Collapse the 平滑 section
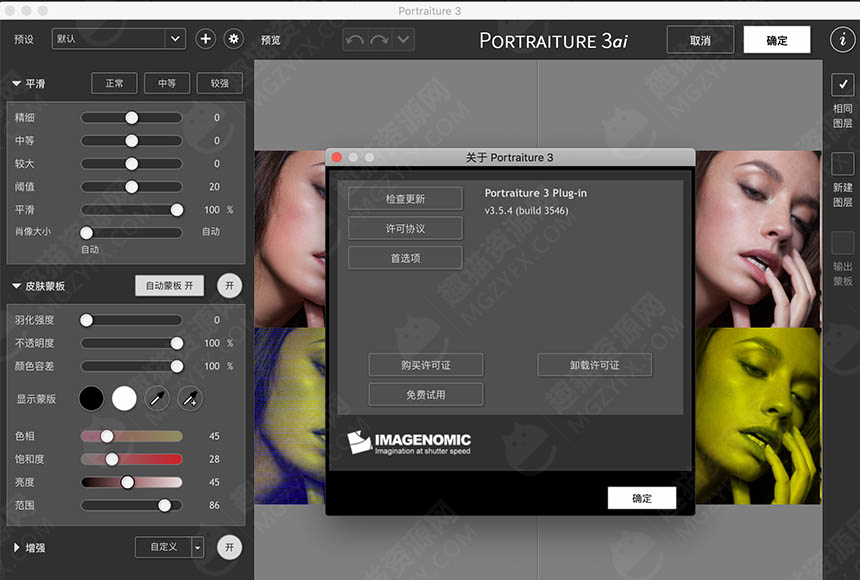The height and width of the screenshot is (580, 860). point(16,83)
